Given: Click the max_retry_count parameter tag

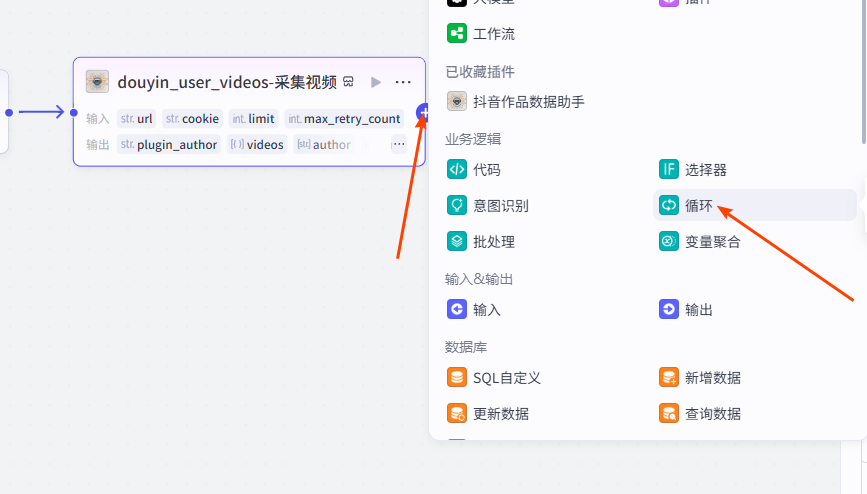Looking at the screenshot, I should point(344,118).
